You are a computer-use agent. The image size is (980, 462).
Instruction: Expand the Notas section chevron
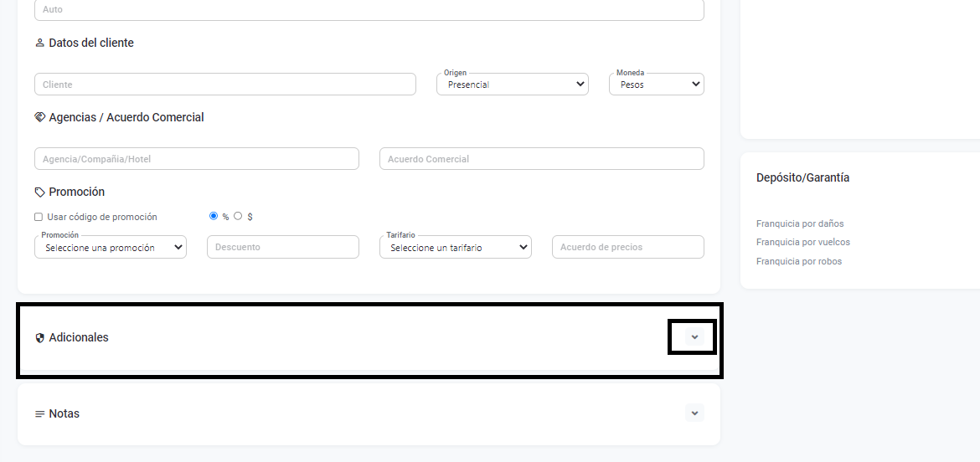(694, 413)
